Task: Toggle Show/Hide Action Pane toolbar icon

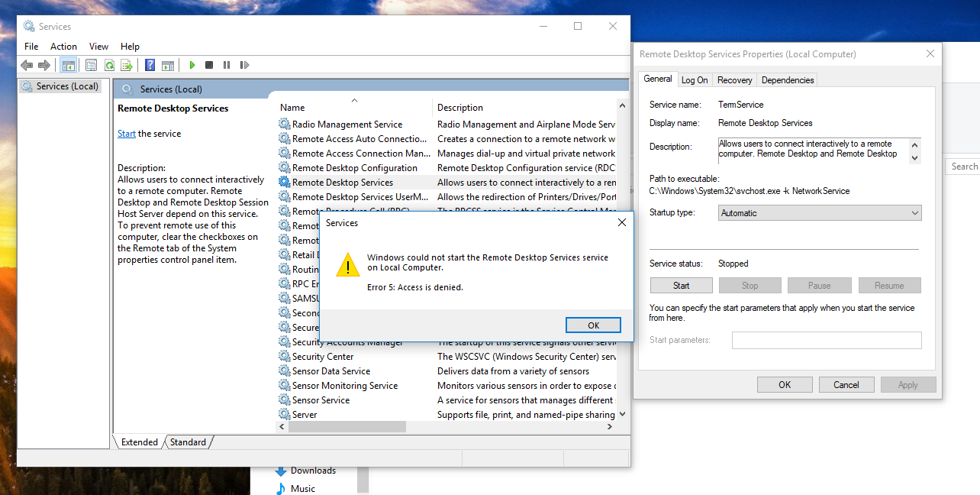Action: [x=168, y=66]
